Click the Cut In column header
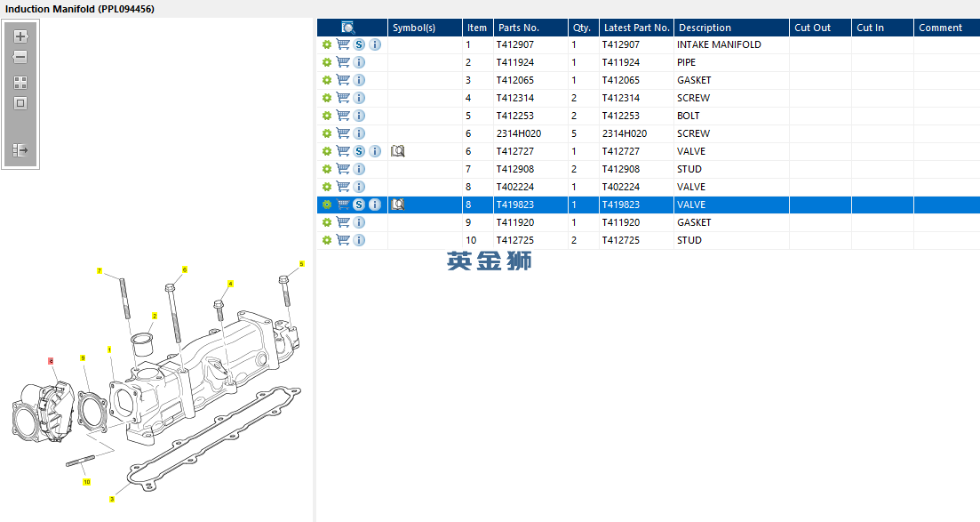The height and width of the screenshot is (522, 980). pos(882,28)
